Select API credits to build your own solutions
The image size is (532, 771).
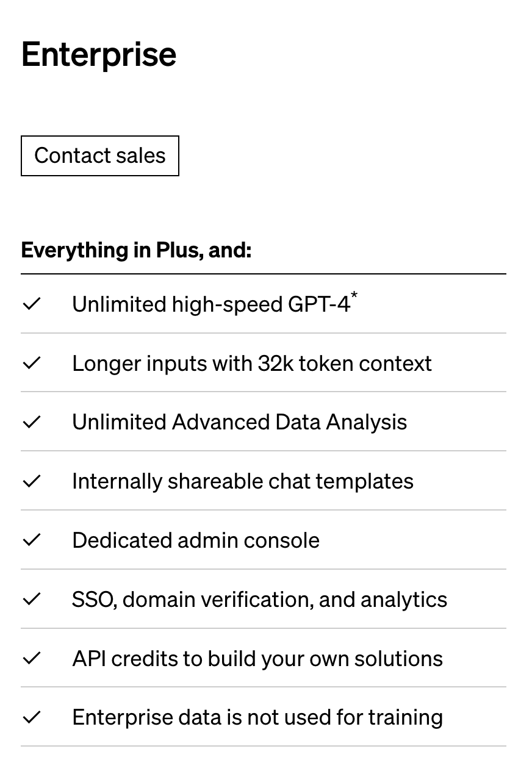click(257, 659)
